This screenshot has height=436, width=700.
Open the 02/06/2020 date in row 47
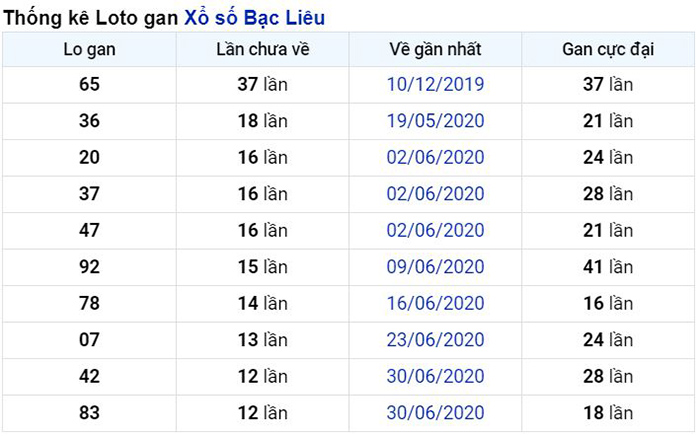pyautogui.click(x=435, y=231)
